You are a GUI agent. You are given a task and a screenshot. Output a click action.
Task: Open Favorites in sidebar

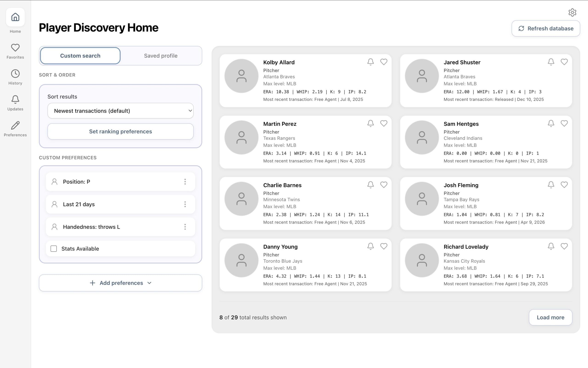tap(15, 51)
